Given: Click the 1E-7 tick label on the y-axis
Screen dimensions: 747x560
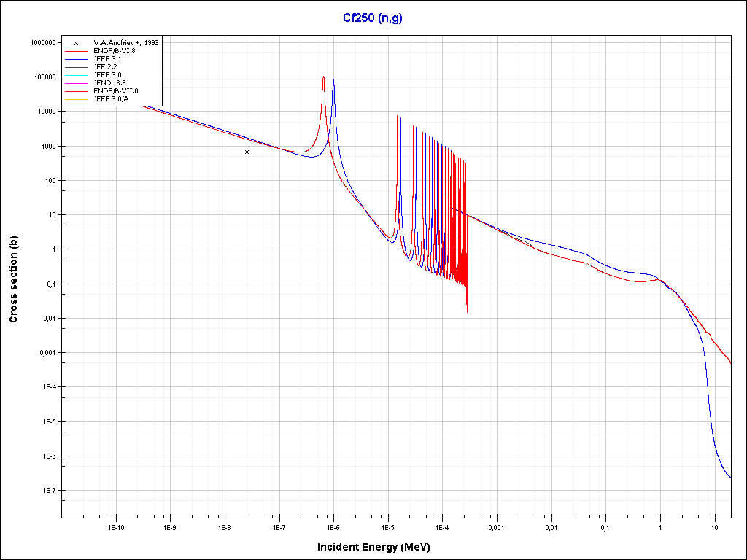Looking at the screenshot, I should [x=47, y=491].
